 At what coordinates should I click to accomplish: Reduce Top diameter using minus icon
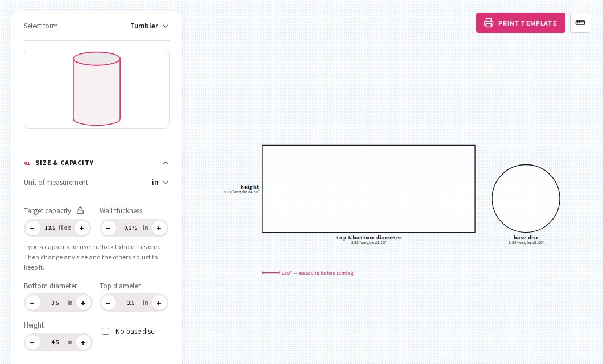108,303
